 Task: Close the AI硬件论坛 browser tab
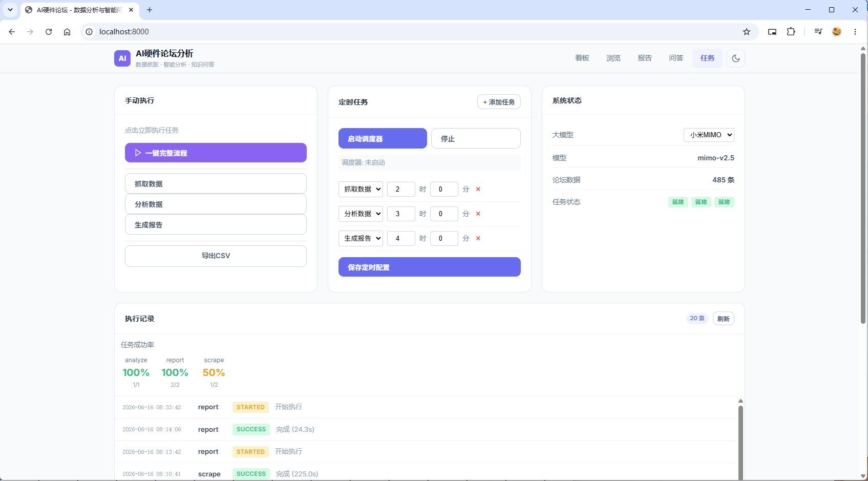point(131,10)
